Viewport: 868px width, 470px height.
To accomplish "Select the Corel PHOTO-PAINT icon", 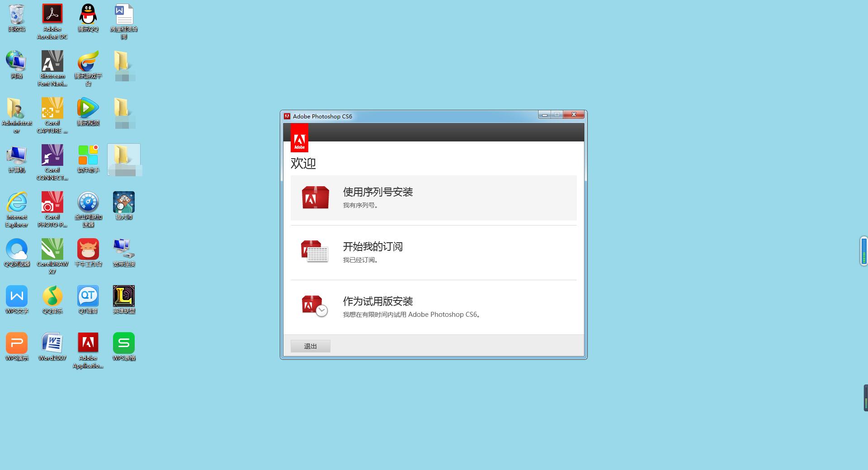I will 52,209.
